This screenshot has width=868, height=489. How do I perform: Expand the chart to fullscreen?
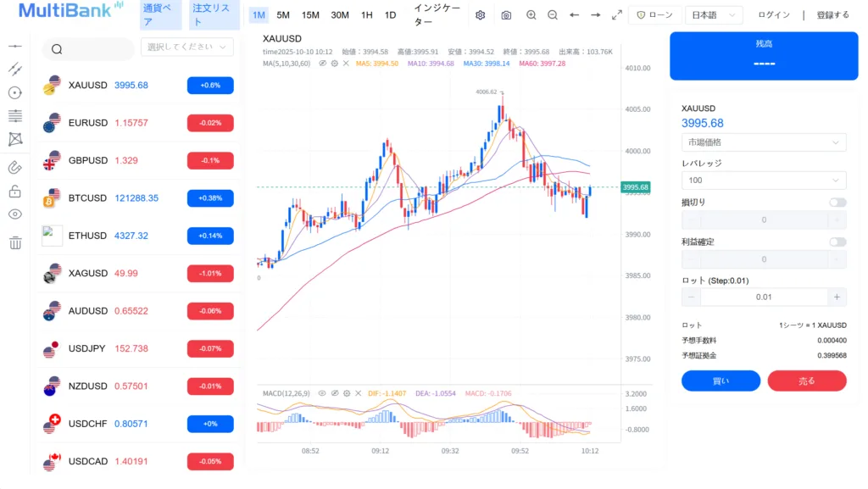[616, 15]
